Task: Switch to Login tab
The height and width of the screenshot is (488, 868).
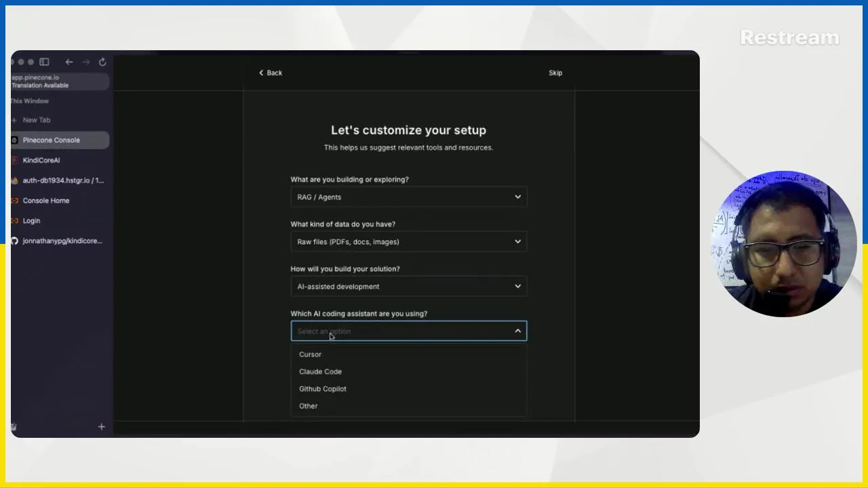Action: (x=60, y=221)
